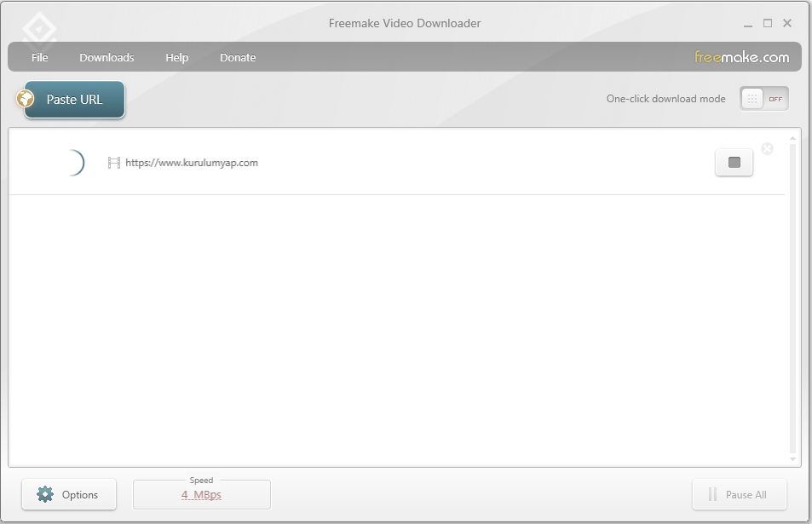Screen dimensions: 812x524
Task: Click the film strip icon beside the URL
Action: (x=114, y=163)
